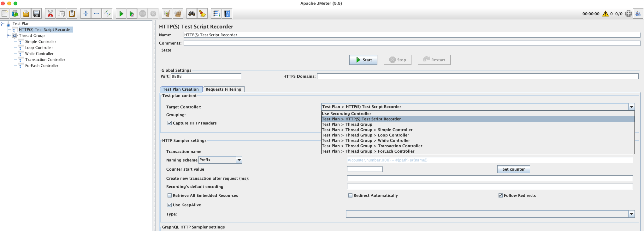Pick Thread Group > Transaction Controller option
The width and height of the screenshot is (644, 231).
(x=478, y=146)
